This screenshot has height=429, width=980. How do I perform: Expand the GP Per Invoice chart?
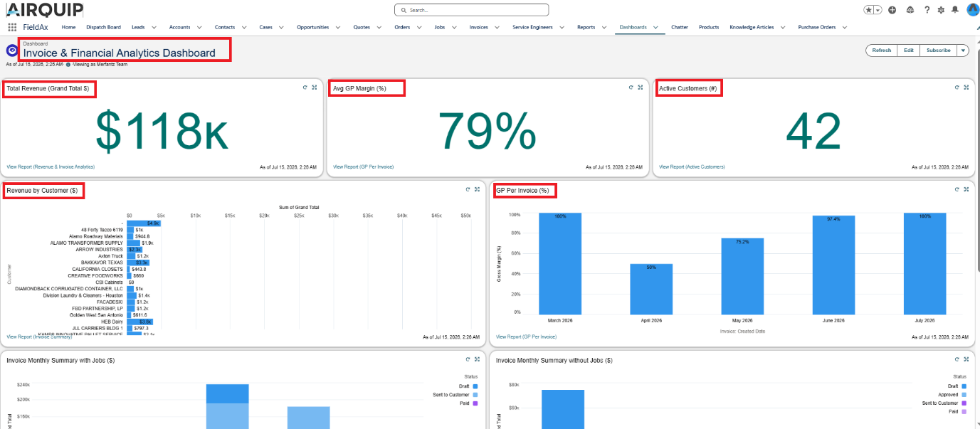tap(966, 189)
